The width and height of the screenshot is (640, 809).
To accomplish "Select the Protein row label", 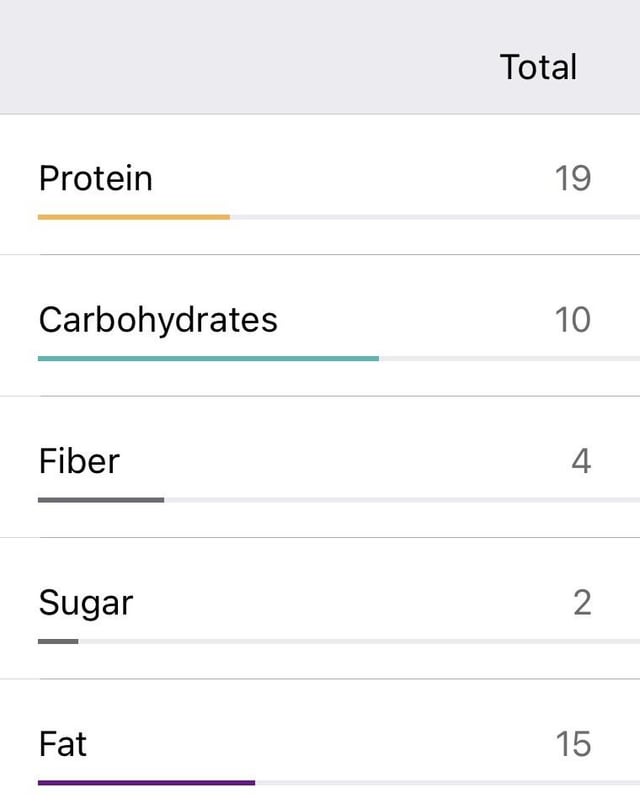I will 95,179.
